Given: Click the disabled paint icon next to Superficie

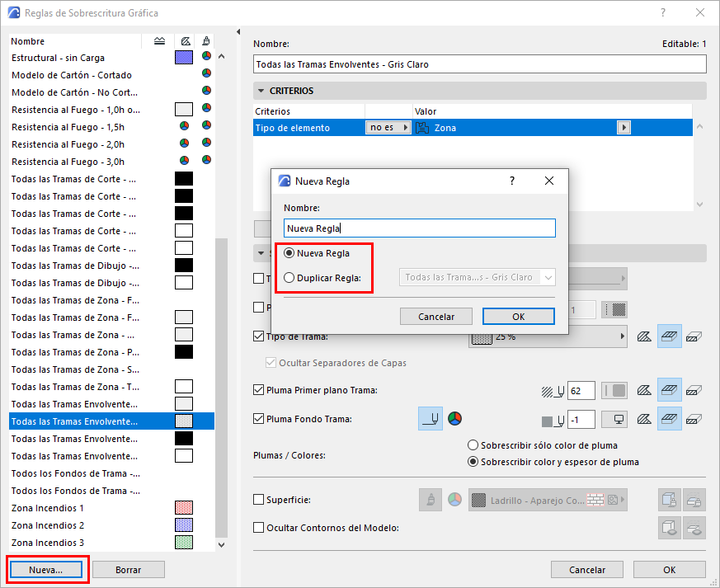Looking at the screenshot, I should coord(431,500).
